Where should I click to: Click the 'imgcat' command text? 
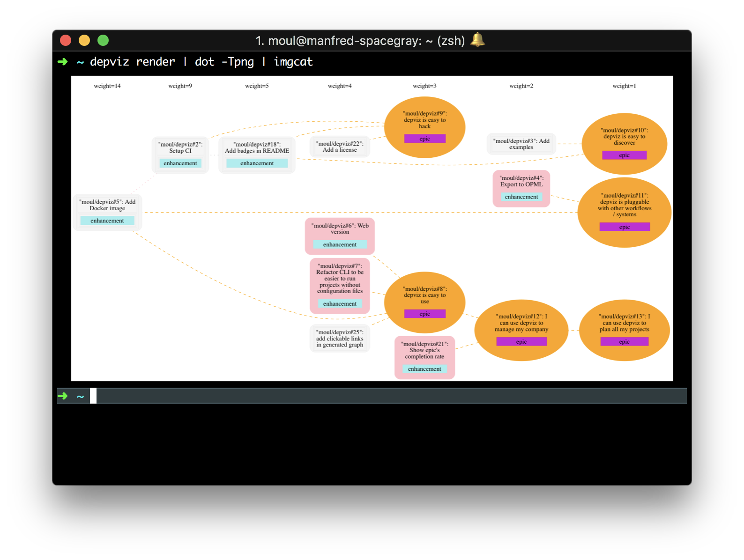[x=293, y=62]
